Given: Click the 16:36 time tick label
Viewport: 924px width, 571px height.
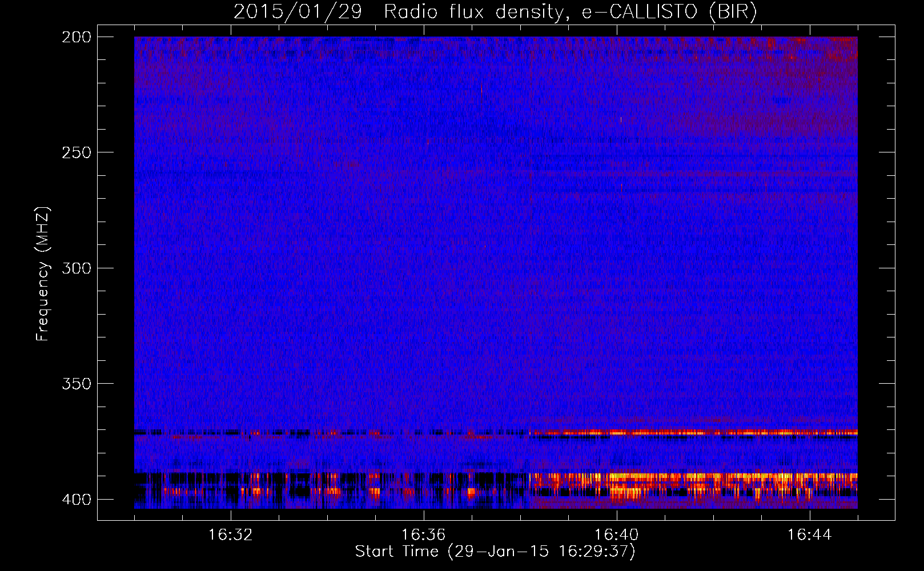Looking at the screenshot, I should coord(424,535).
